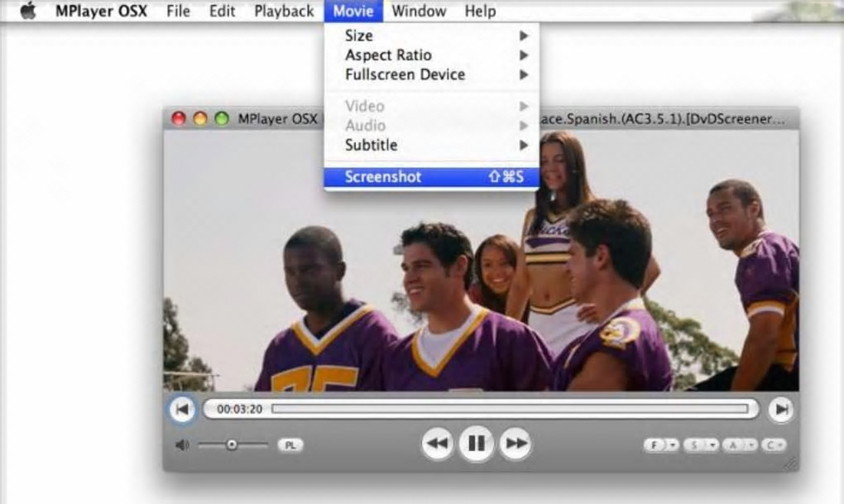
Task: Zoom the player window with green button
Action: [x=222, y=118]
